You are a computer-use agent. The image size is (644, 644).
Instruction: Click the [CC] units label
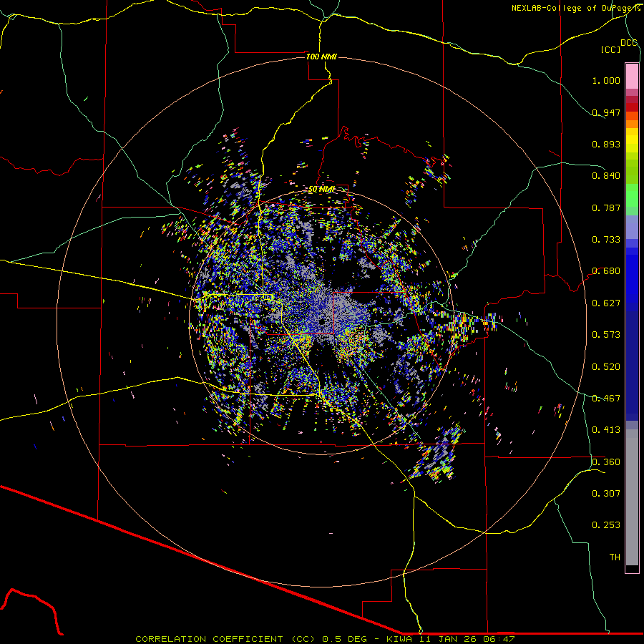pos(610,49)
